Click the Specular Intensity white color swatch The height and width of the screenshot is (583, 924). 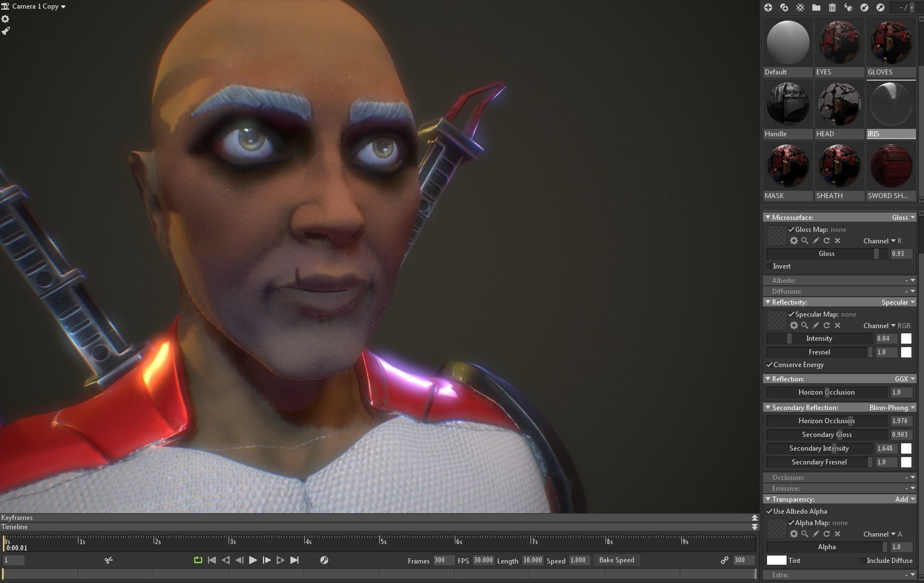pyautogui.click(x=906, y=338)
